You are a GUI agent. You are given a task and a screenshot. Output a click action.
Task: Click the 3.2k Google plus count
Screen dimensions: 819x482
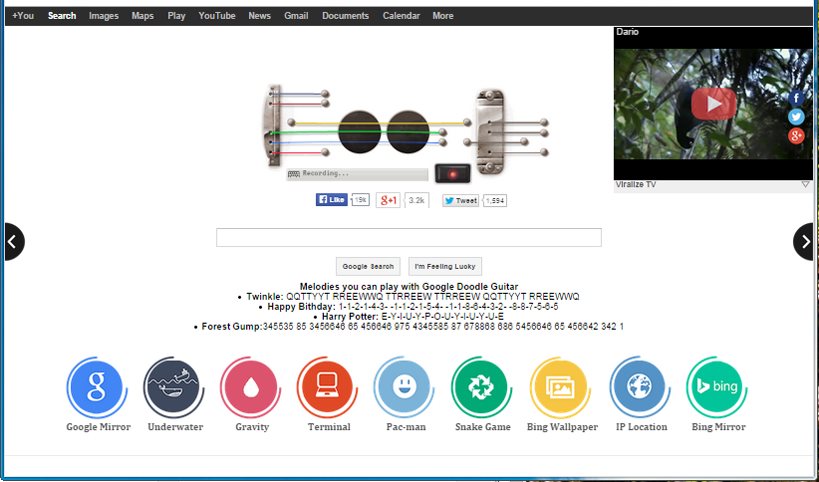(x=417, y=200)
